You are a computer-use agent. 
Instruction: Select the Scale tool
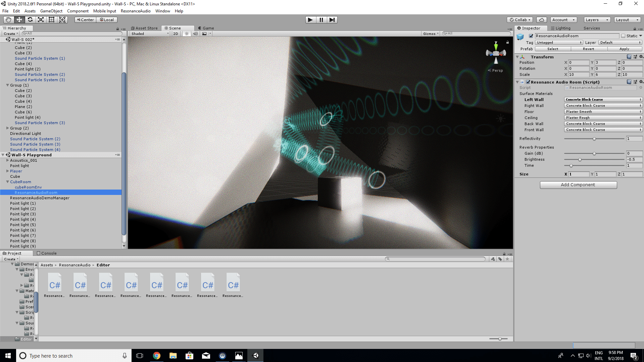point(41,20)
